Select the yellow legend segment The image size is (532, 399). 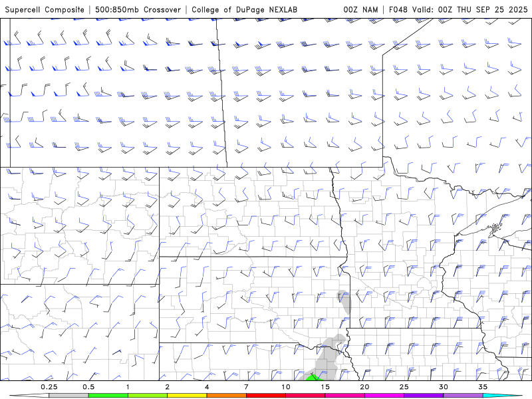[x=187, y=396]
